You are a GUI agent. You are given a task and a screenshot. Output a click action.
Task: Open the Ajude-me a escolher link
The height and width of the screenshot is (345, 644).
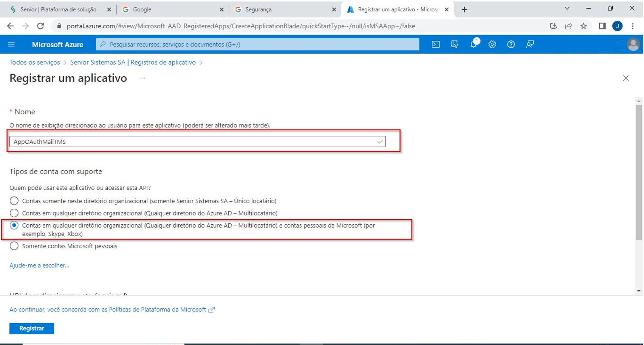pyautogui.click(x=39, y=265)
